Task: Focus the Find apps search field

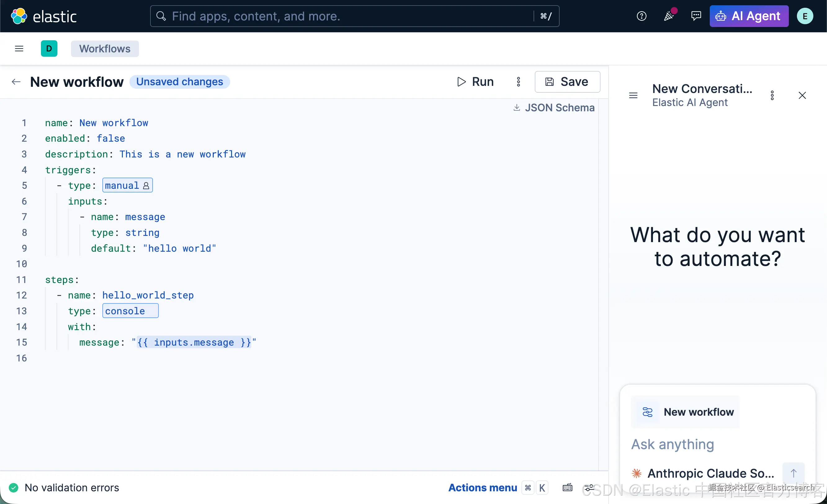Action: pos(355,16)
